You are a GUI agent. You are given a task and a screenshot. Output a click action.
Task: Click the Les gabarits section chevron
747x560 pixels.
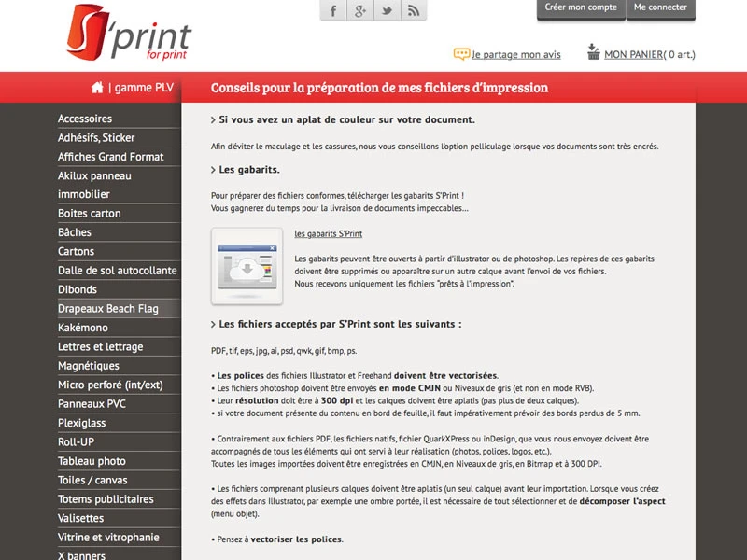pyautogui.click(x=213, y=170)
